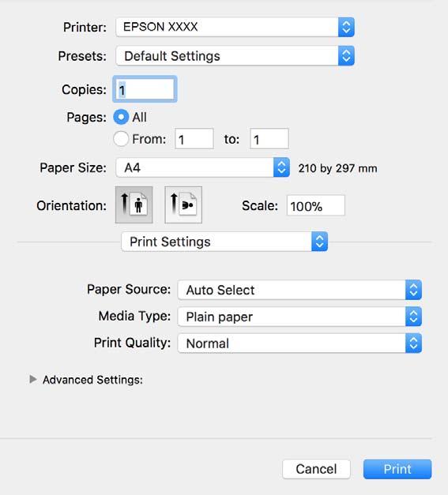Click the Paper Source blue arrows
448x495 pixels.
pyautogui.click(x=413, y=290)
